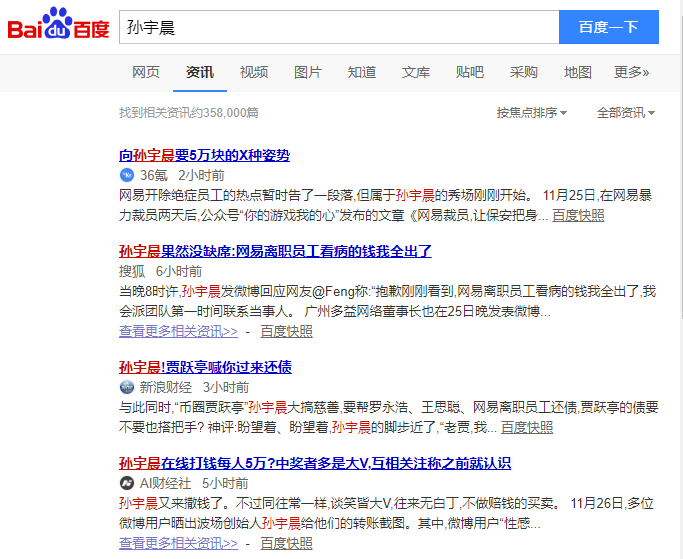
Task: Click the search box containing 孙宇晨
Action: click(338, 27)
